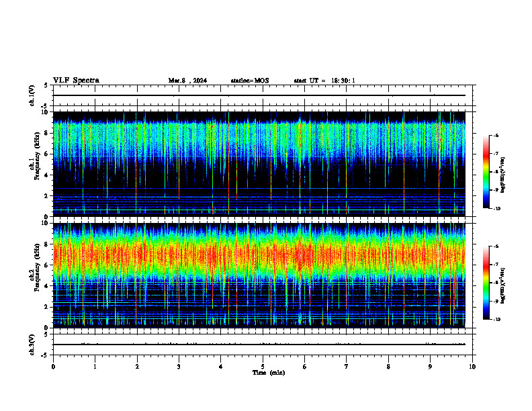The height and width of the screenshot is (411, 532).
Task: Click the "6" kHz tick label of ch.2
Action: click(x=47, y=265)
